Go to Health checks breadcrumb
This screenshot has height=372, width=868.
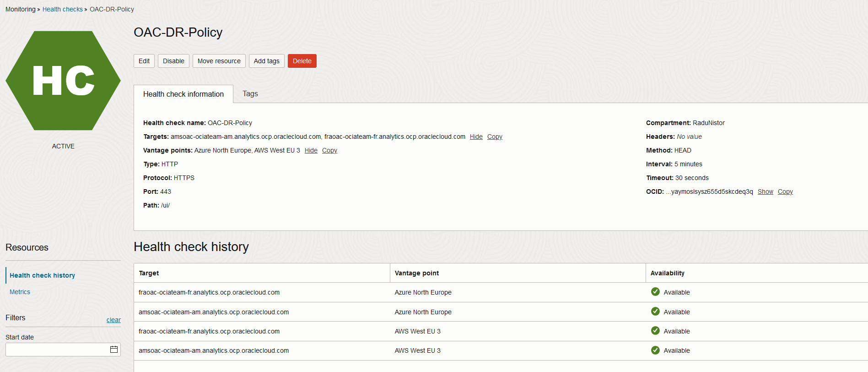coord(63,9)
